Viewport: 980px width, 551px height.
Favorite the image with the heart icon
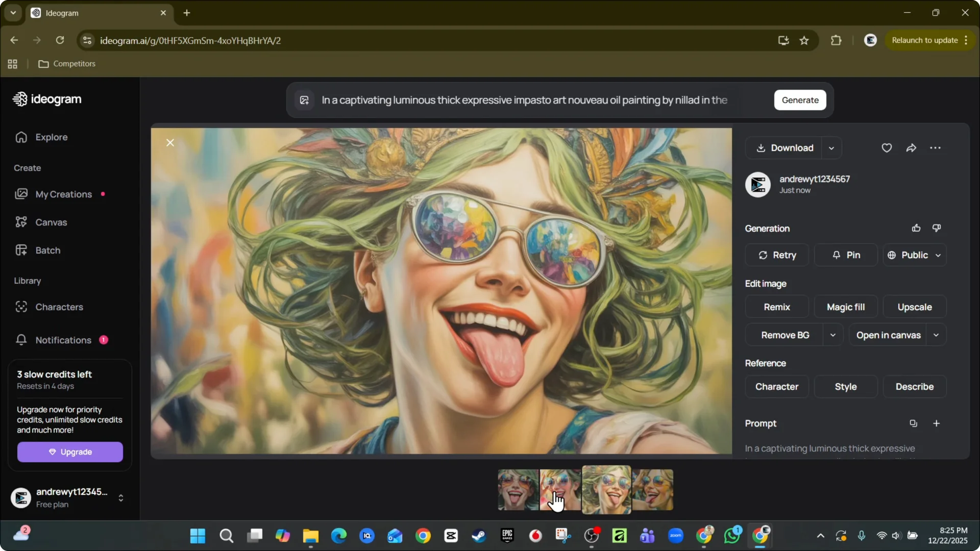887,148
